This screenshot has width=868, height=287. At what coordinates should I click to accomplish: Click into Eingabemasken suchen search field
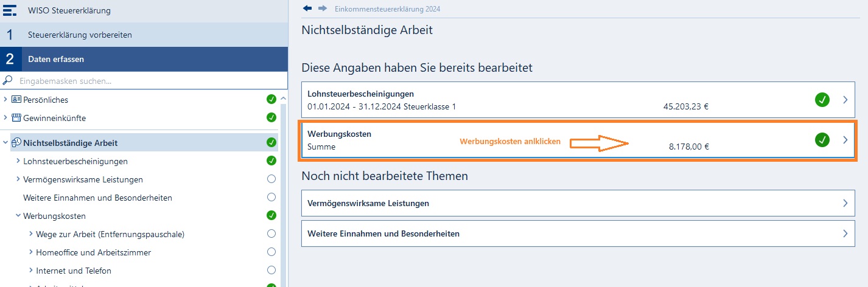point(144,80)
